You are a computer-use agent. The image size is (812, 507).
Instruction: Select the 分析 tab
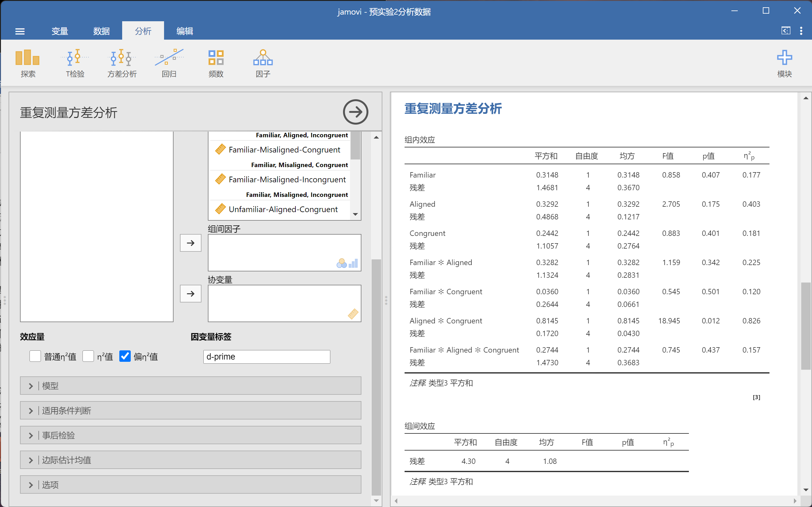point(143,31)
